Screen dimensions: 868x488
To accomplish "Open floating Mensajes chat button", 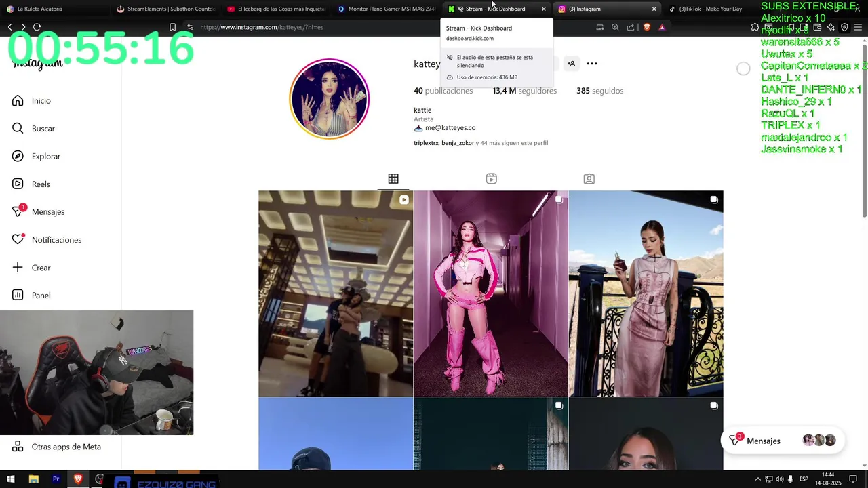I will point(783,441).
